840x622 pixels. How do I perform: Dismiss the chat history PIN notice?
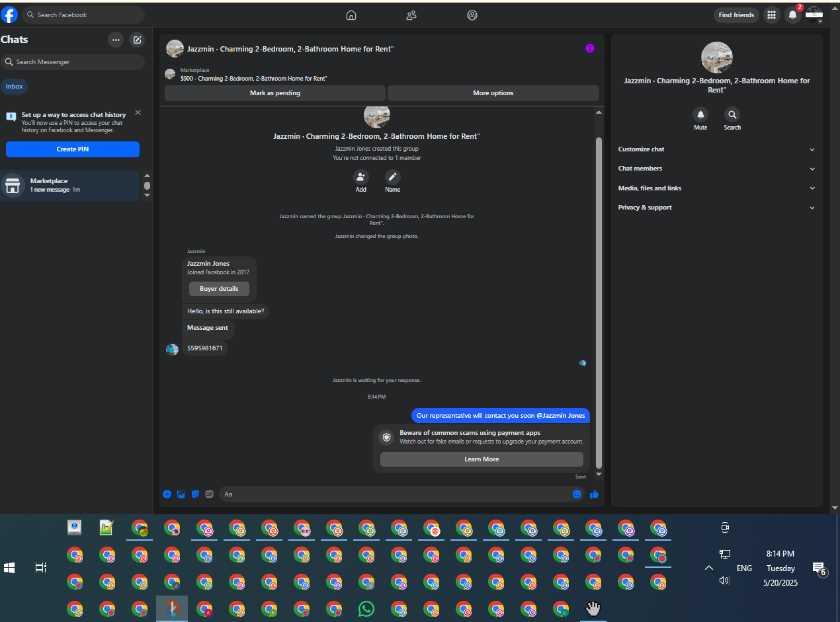click(138, 112)
